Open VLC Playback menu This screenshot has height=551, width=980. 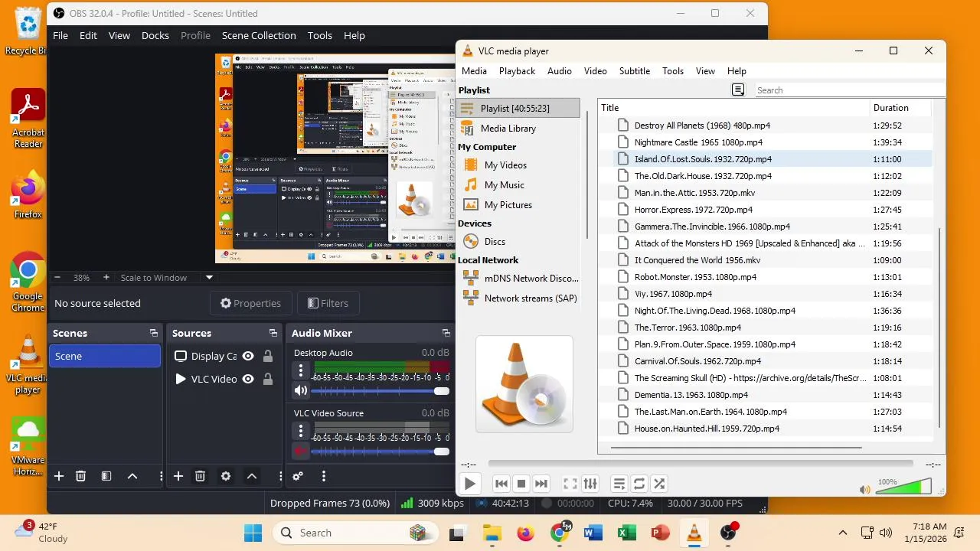coord(517,70)
